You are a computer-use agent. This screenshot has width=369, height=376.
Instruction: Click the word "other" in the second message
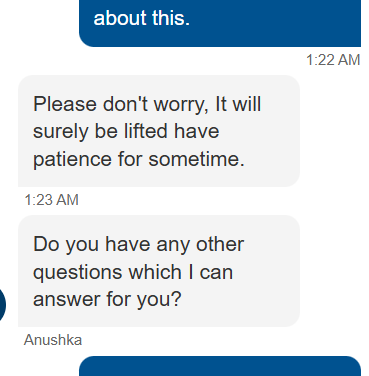pos(220,244)
